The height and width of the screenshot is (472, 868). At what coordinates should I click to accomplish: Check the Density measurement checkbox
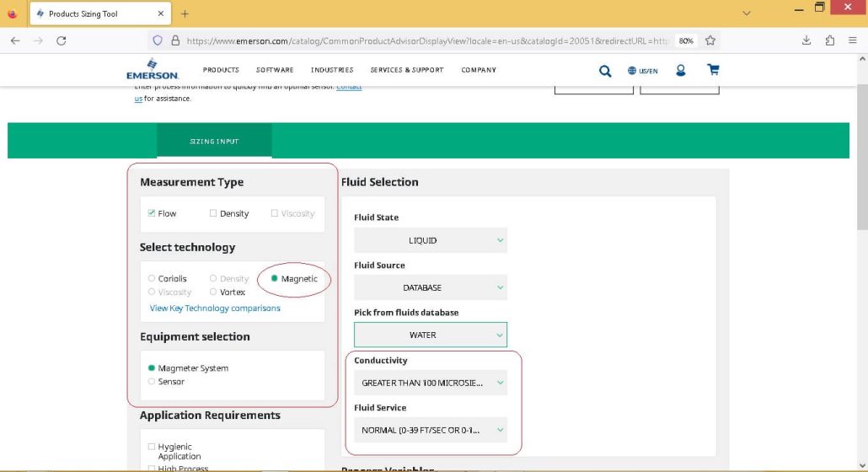[212, 213]
